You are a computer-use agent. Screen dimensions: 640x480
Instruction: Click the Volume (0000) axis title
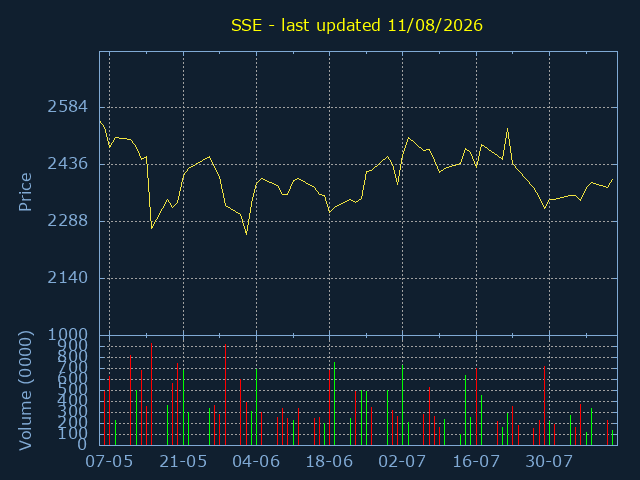coord(25,391)
